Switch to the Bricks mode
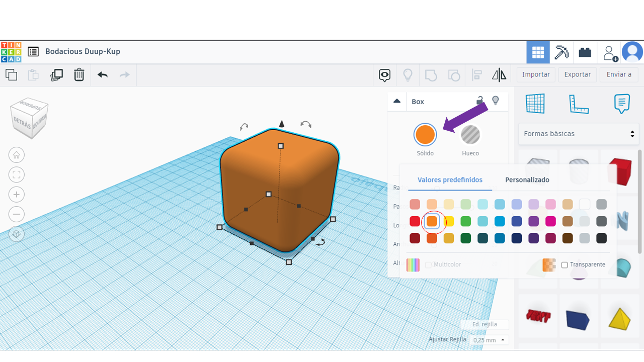The width and height of the screenshot is (644, 362). tap(585, 52)
